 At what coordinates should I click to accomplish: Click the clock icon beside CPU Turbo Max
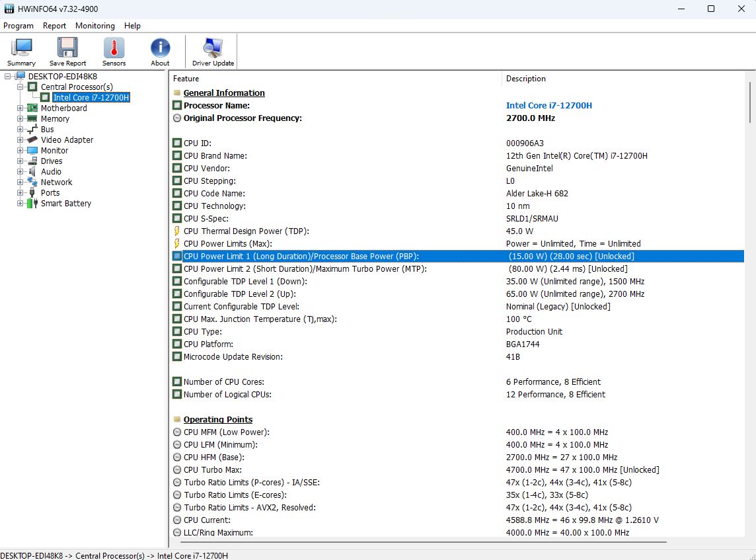tap(177, 470)
